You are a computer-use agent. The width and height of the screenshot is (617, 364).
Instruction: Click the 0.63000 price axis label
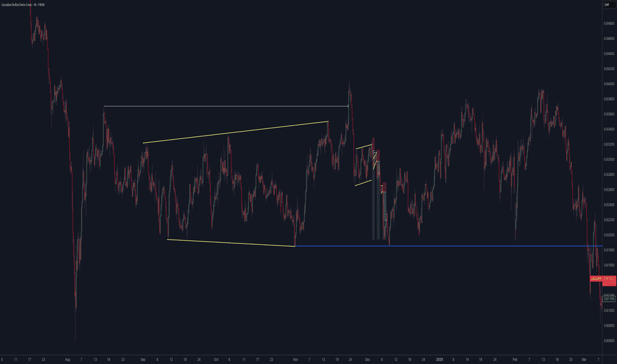point(609,159)
